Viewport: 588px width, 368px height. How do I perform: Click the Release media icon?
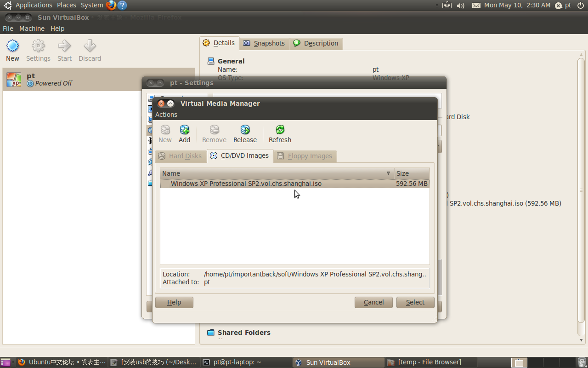click(245, 130)
